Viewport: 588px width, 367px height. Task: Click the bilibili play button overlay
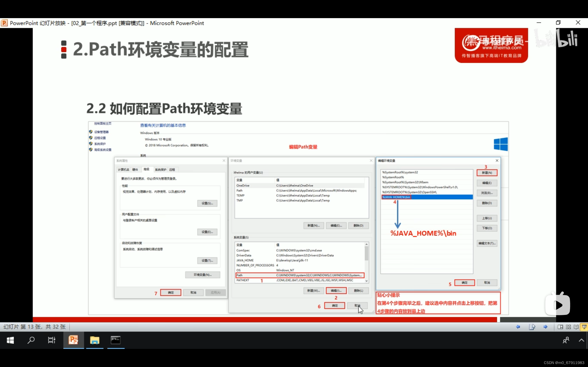coord(558,305)
